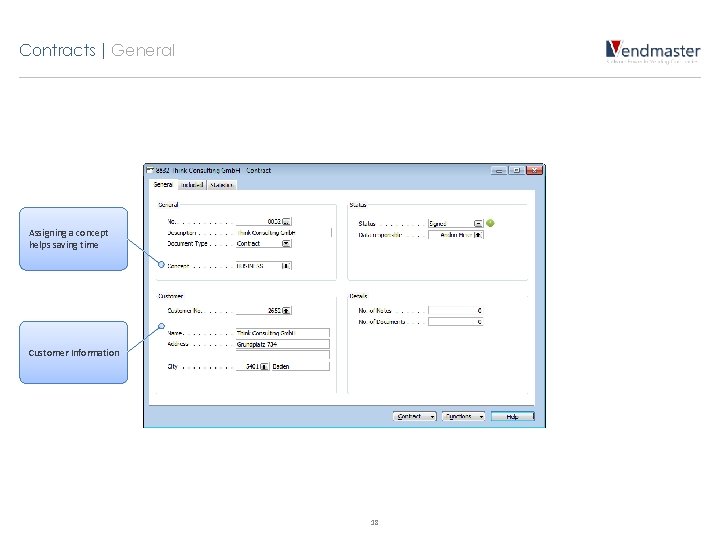Open the Status dropdown

[x=478, y=224]
